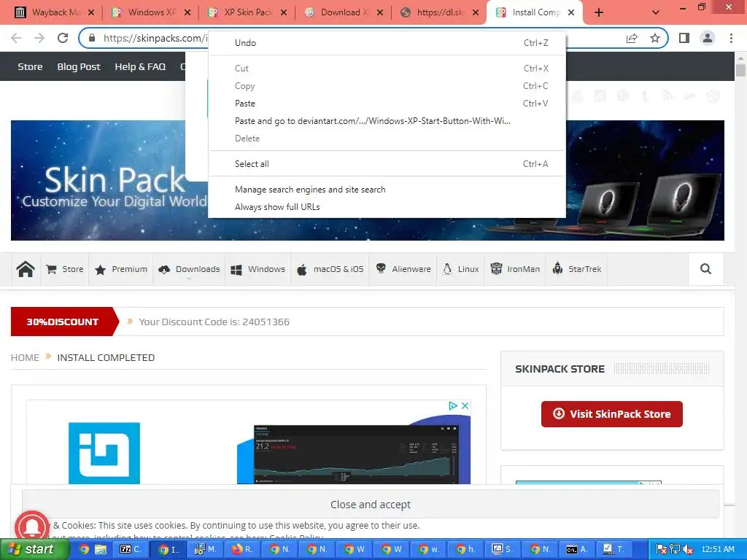Open Store with the cart icon
Image resolution: width=747 pixels, height=560 pixels.
coord(65,269)
